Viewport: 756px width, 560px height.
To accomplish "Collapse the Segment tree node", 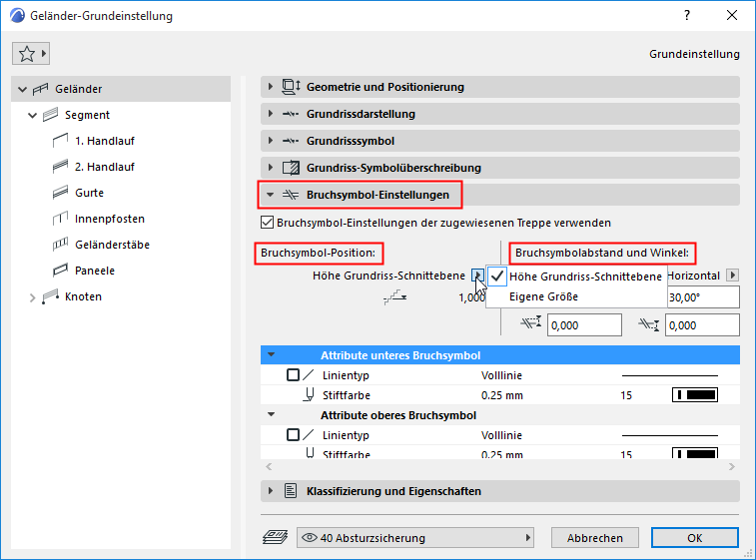I will coord(33,115).
